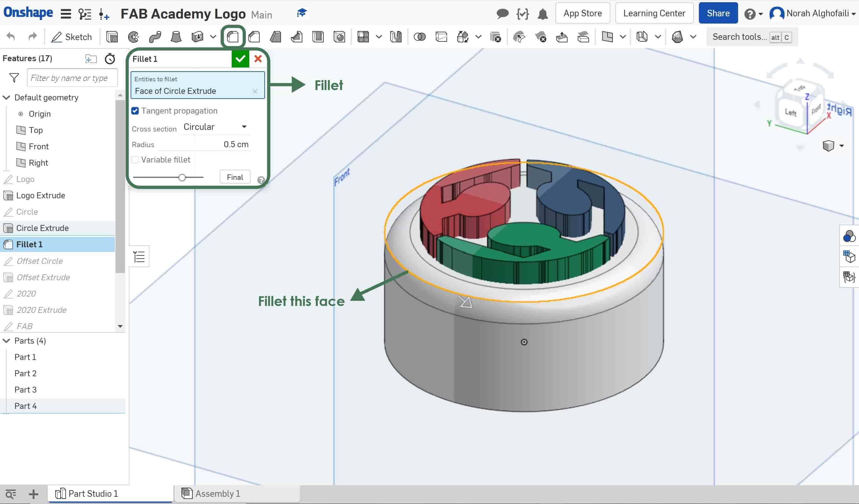Select the Hole tool icon
859x504 pixels.
[339, 37]
